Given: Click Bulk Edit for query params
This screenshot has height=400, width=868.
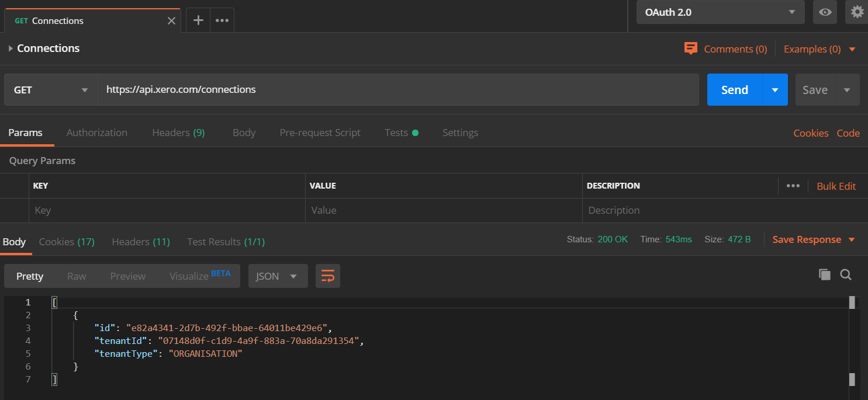Looking at the screenshot, I should 836,186.
